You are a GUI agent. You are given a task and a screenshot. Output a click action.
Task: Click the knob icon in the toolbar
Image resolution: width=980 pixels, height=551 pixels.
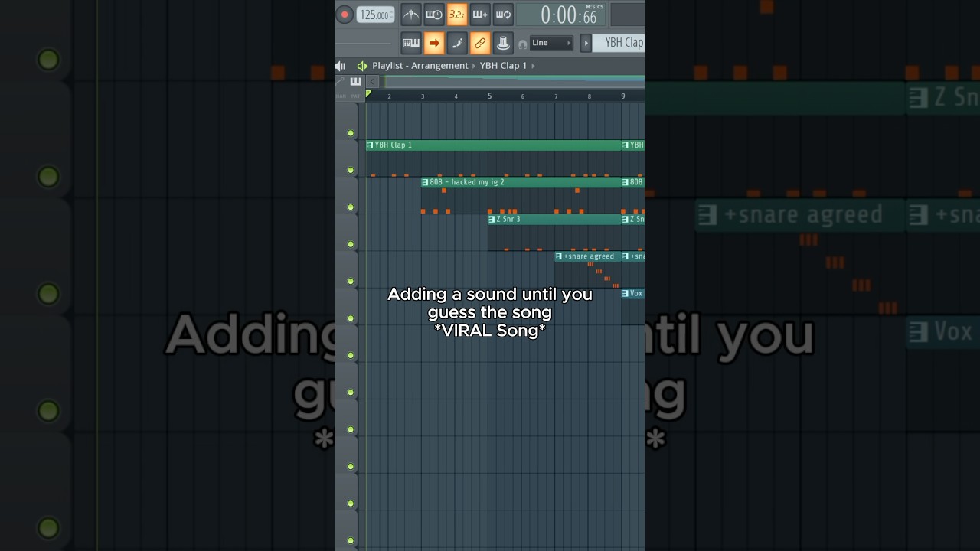pos(503,43)
